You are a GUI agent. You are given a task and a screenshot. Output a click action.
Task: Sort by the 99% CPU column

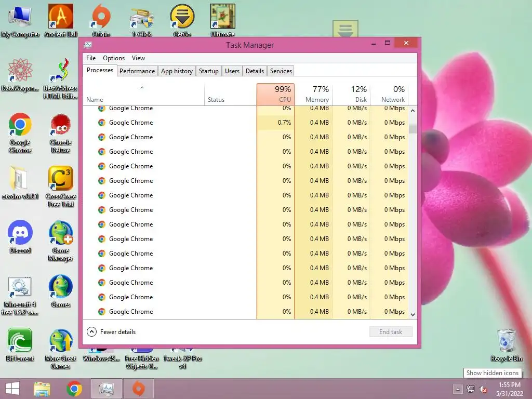click(x=275, y=95)
